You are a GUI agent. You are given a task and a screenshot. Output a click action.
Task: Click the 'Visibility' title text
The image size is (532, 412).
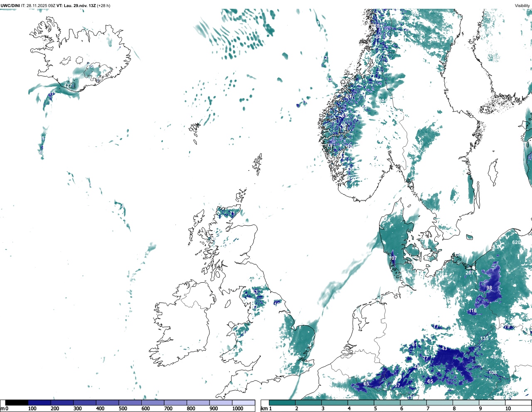pyautogui.click(x=522, y=5)
